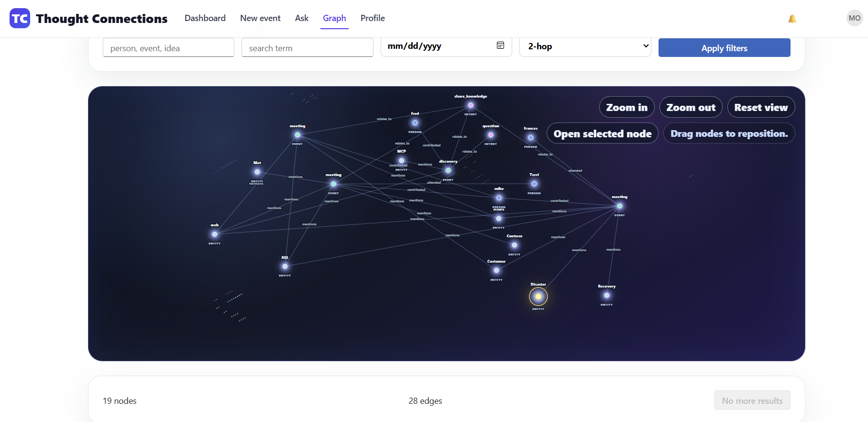Select the discovery event node
868x422 pixels.
(x=448, y=170)
